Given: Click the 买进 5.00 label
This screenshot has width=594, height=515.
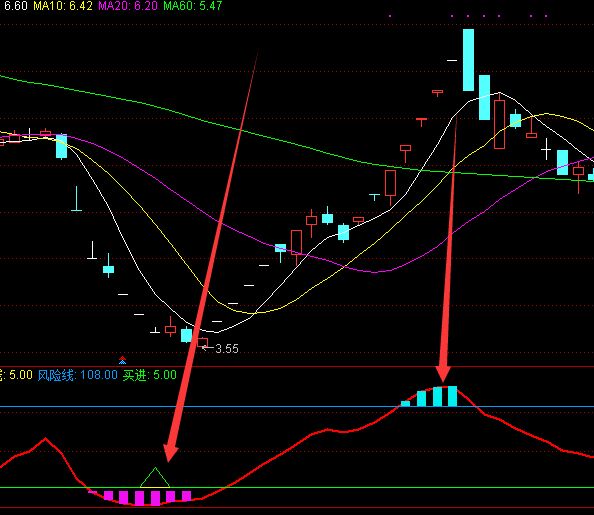Looking at the screenshot, I should [x=150, y=375].
